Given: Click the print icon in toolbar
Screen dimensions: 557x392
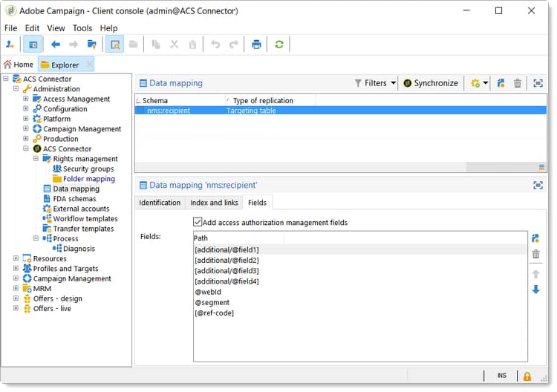Looking at the screenshot, I should click(x=256, y=45).
